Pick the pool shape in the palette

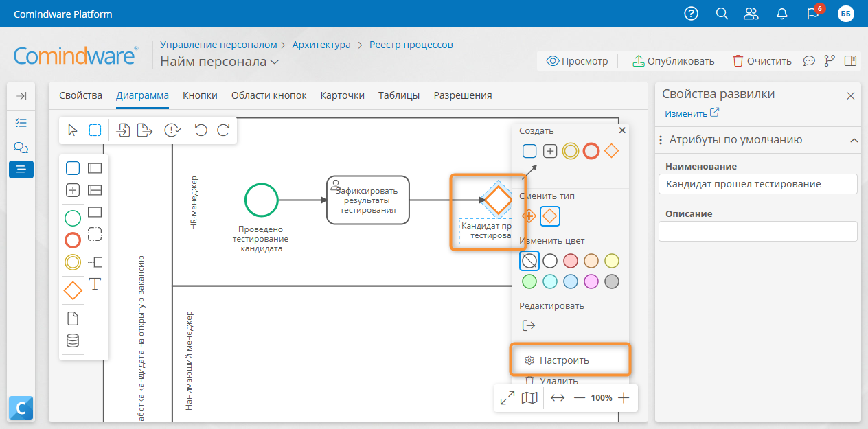95,167
